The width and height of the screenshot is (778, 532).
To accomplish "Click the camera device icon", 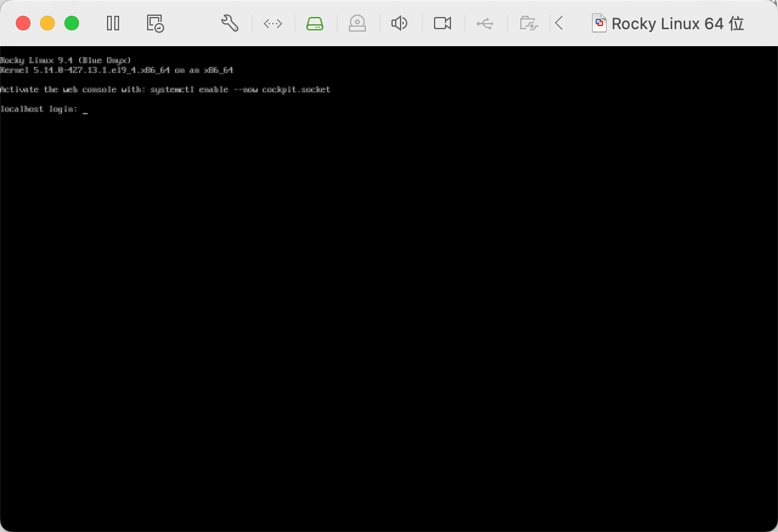I will click(x=442, y=24).
